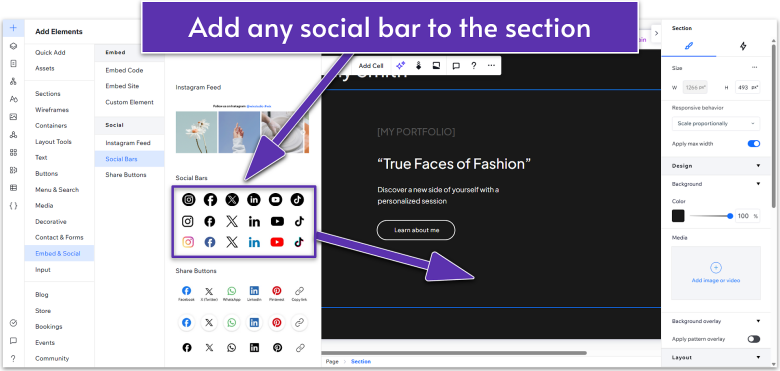Click the black Facebook share button in bottom row
The height and width of the screenshot is (371, 780).
point(187,348)
